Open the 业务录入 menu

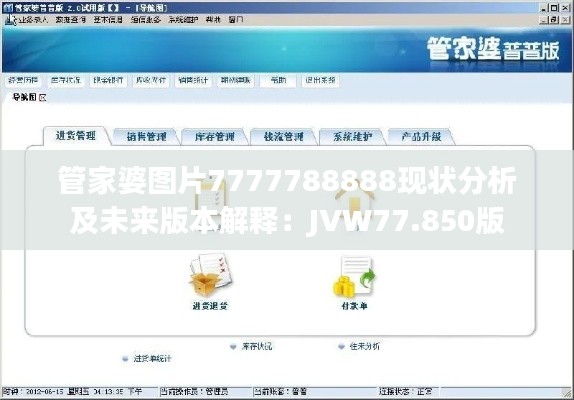click(33, 20)
